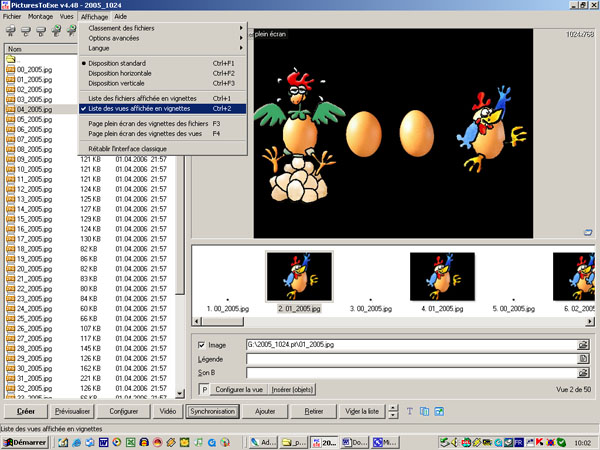Screen dimensions: 600x450
Task: Click the Configurer la vue button
Action: click(239, 390)
